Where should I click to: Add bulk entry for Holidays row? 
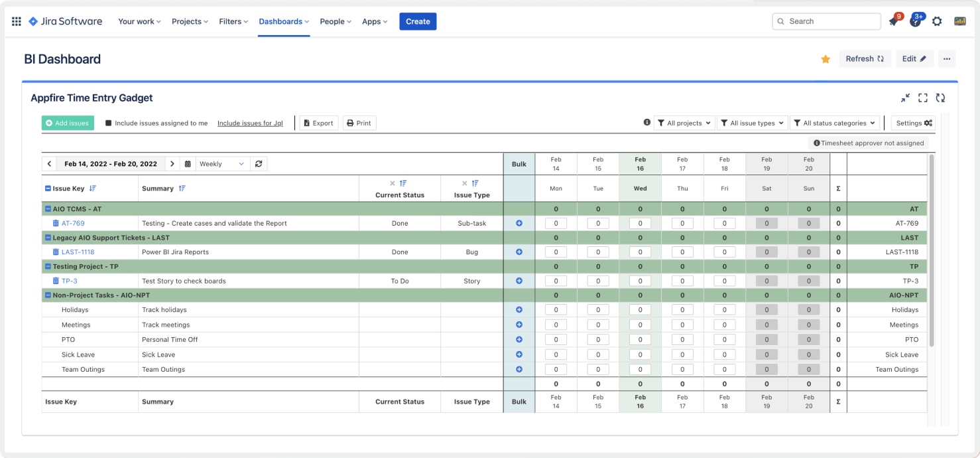click(519, 309)
